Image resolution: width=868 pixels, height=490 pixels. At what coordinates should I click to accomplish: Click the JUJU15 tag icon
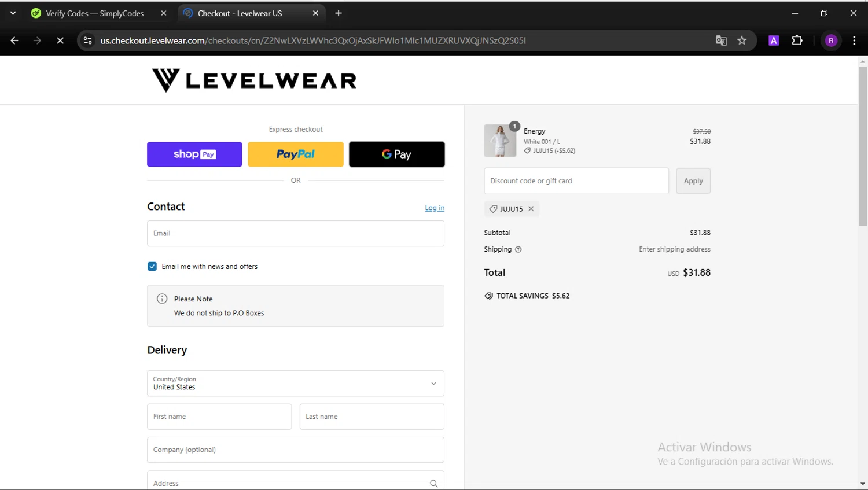494,209
